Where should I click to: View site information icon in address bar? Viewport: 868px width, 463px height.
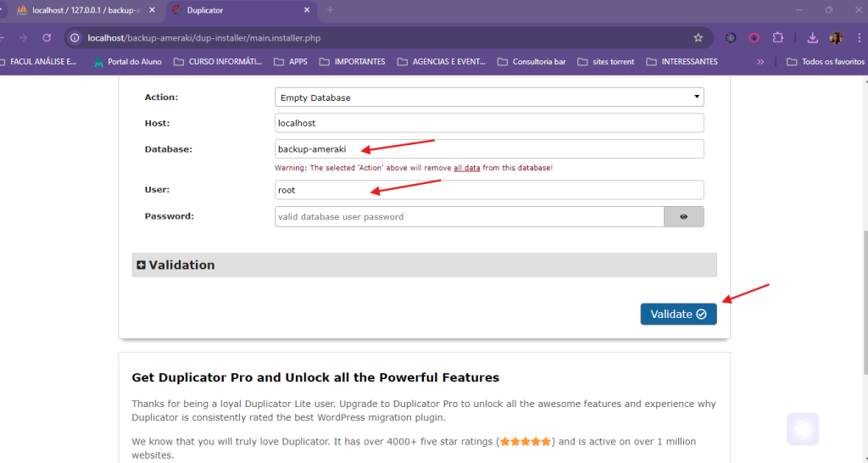click(75, 38)
